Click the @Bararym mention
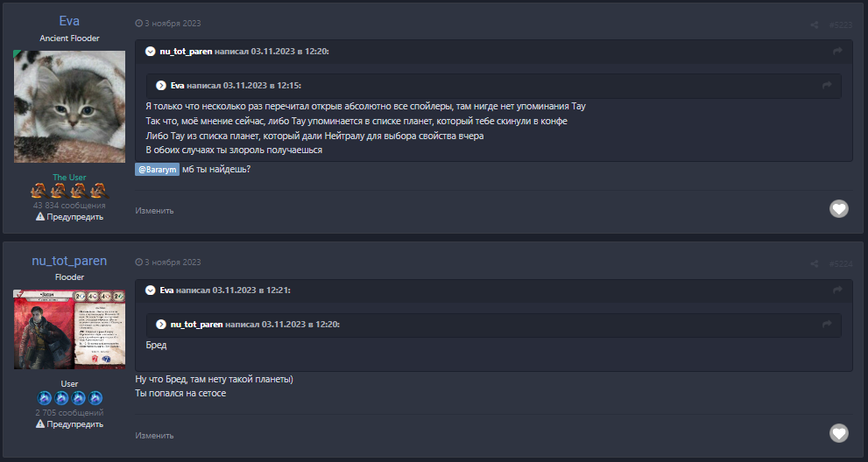Viewport: 868px width, 462px height. [x=157, y=169]
